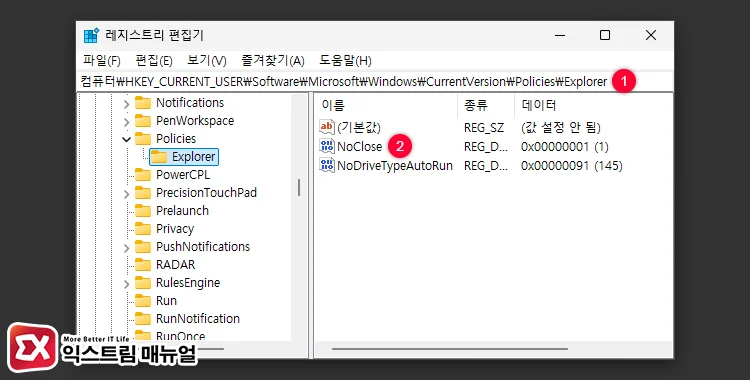Select the Run tree item
750x380 pixels.
166,301
